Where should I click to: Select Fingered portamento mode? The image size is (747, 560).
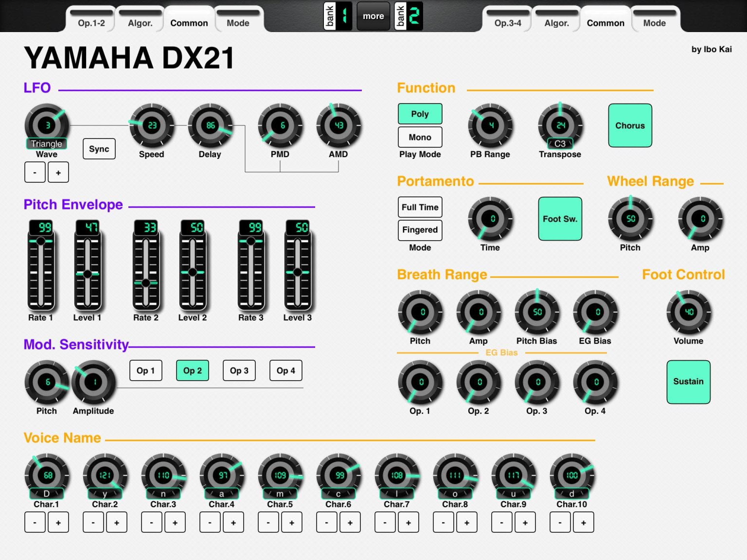(420, 229)
